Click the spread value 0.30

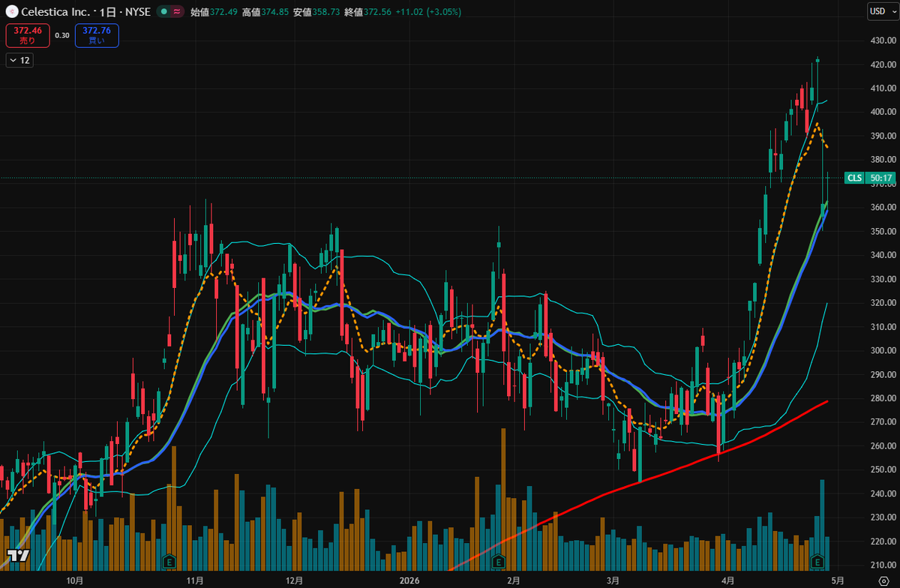62,35
